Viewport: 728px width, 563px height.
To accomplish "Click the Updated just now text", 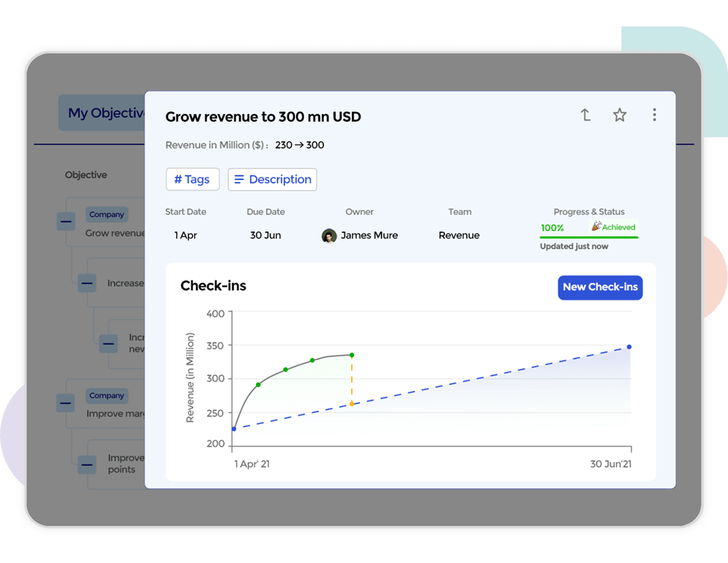I will [574, 246].
